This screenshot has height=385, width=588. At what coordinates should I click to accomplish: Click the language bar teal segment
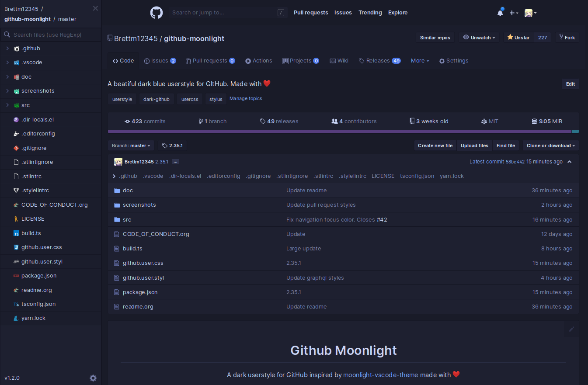(x=575, y=132)
